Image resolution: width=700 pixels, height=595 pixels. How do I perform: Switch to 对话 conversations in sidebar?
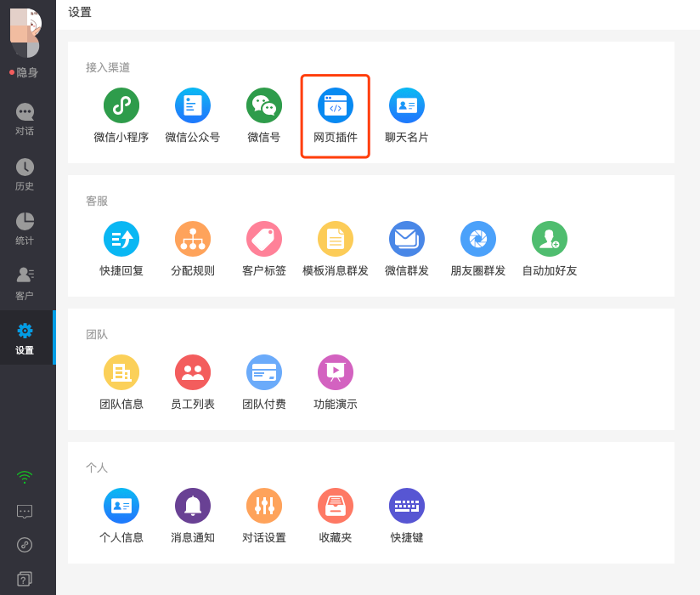25,119
